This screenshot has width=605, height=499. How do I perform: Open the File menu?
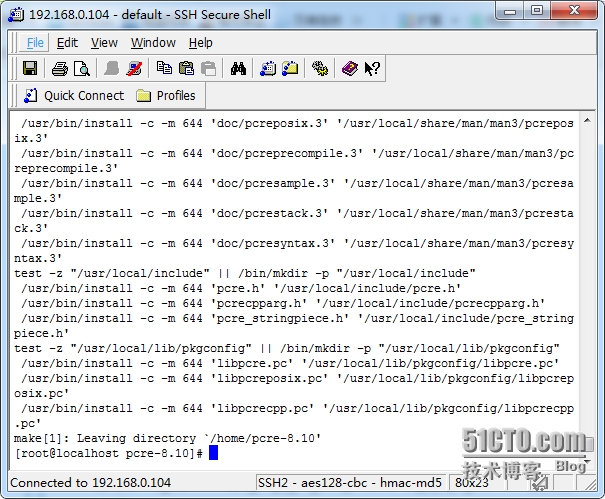coord(35,42)
